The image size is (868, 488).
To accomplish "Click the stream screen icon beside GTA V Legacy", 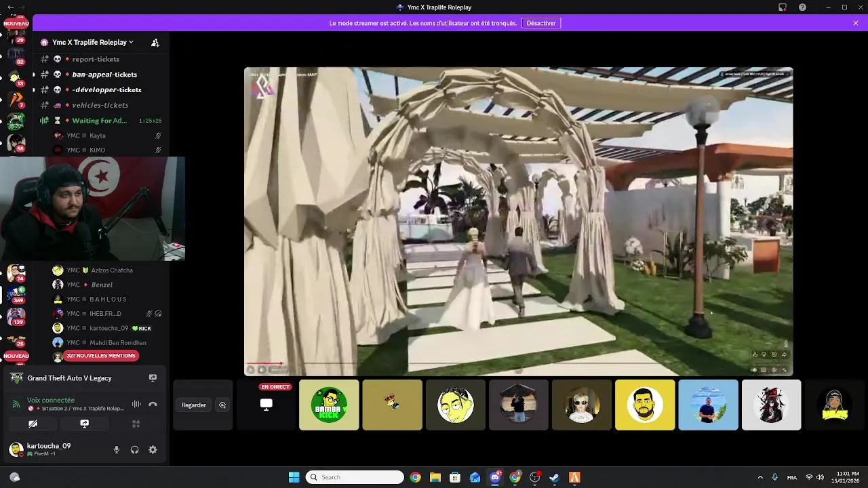I will tap(153, 378).
